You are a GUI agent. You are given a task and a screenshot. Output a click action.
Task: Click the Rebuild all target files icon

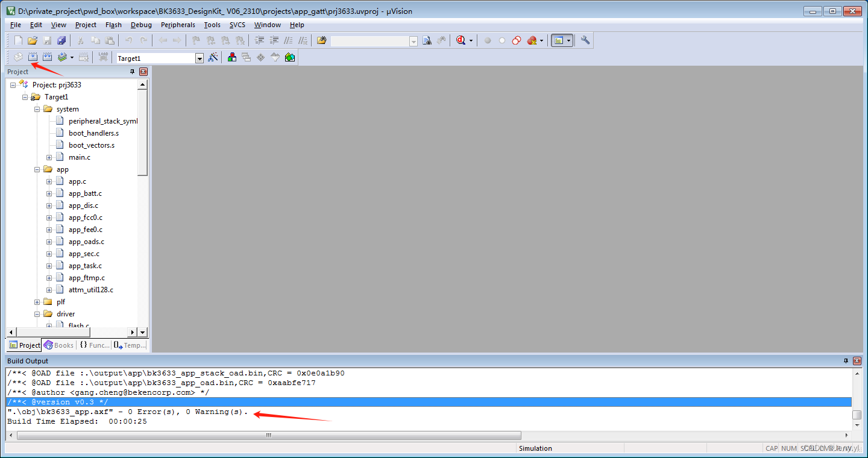tap(47, 57)
